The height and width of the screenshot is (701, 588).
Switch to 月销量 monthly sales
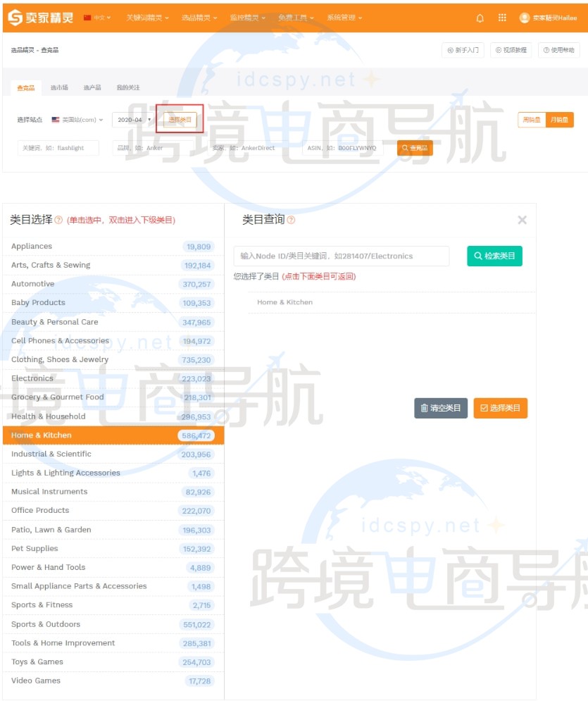point(560,120)
